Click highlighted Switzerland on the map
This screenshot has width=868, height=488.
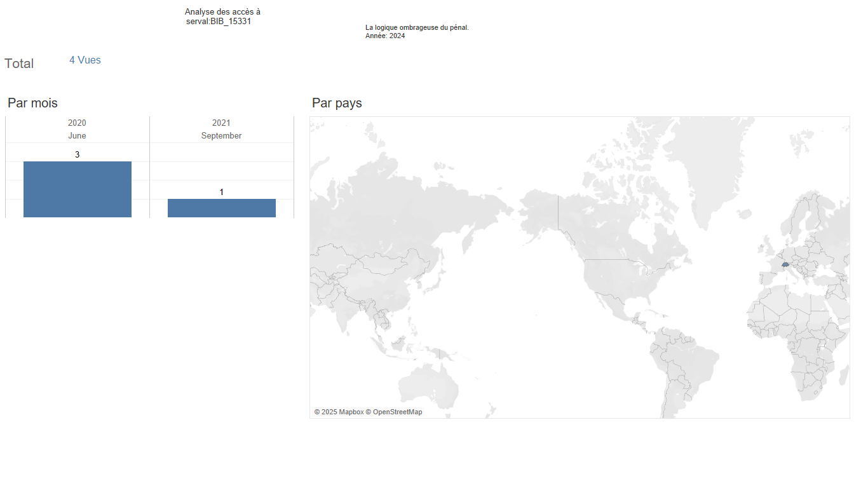[x=785, y=264]
